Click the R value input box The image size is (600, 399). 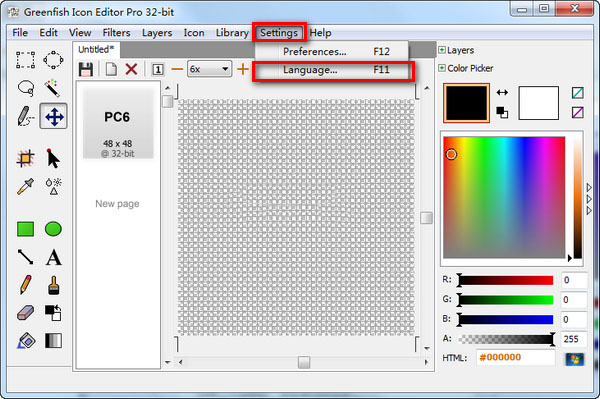click(574, 280)
